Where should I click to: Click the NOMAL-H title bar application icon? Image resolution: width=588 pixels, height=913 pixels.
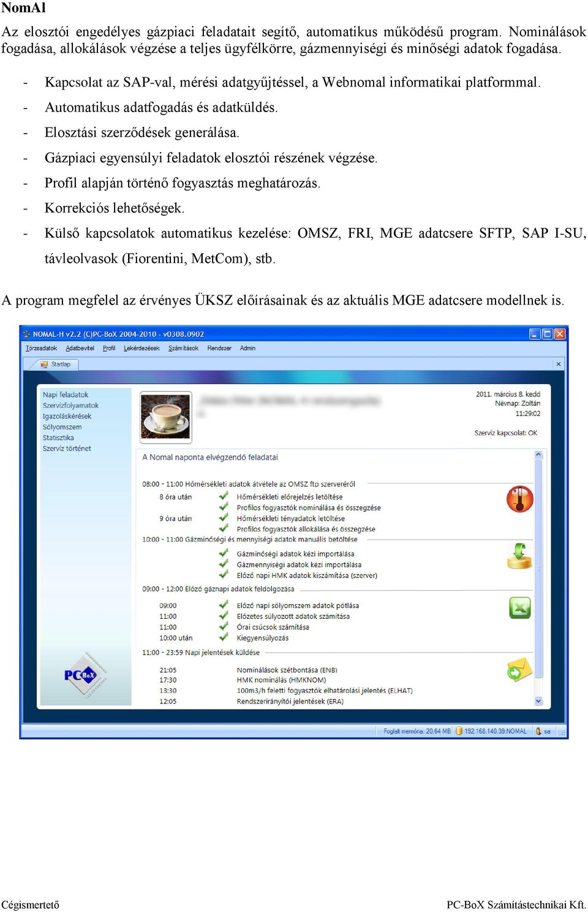26,334
